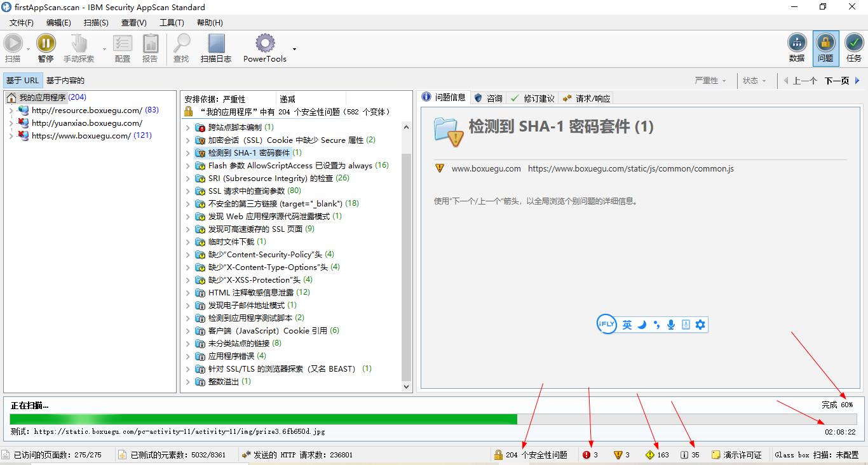Click the informational count 35 icon
Screen dimensions: 868x465
[x=684, y=455]
